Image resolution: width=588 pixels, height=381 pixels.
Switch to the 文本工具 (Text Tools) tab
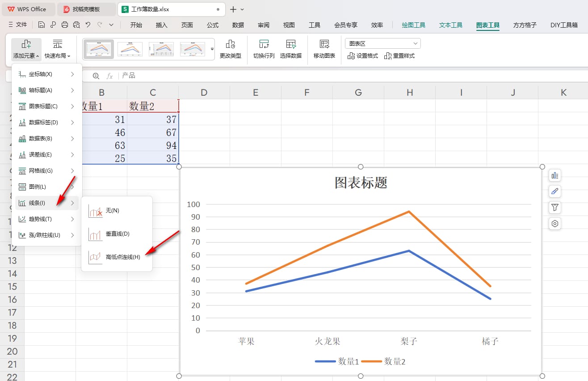(451, 25)
